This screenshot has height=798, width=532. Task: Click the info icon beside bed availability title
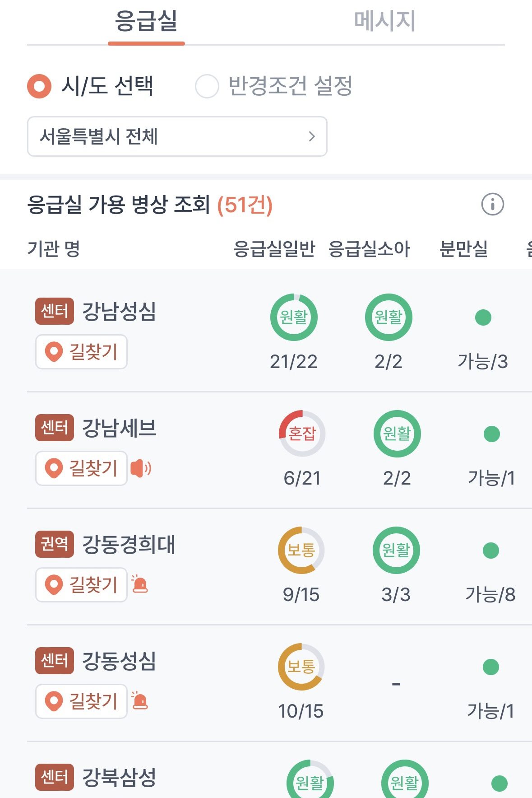coord(492,204)
